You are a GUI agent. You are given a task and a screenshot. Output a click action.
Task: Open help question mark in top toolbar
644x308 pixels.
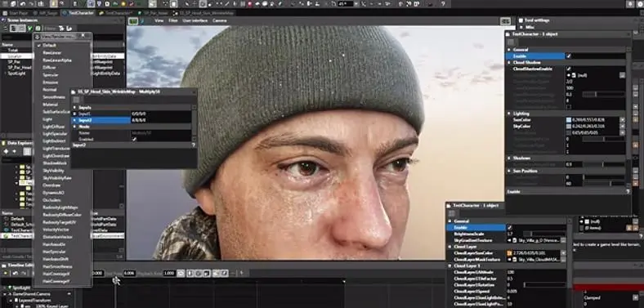[x=443, y=4]
